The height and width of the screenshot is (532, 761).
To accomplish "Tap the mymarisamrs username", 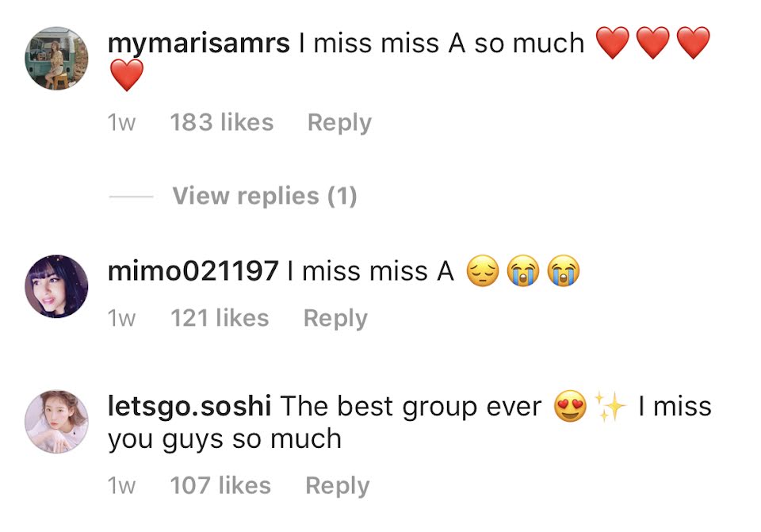I will (198, 44).
